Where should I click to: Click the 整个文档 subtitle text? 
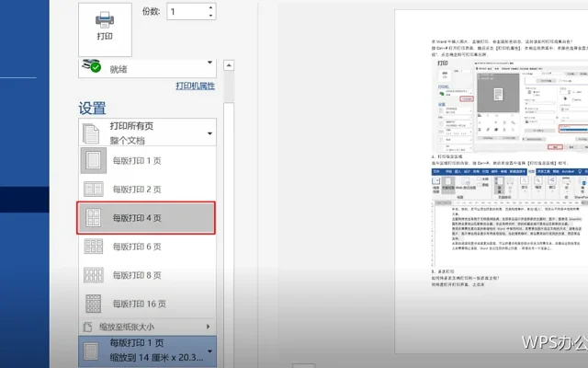(x=127, y=141)
